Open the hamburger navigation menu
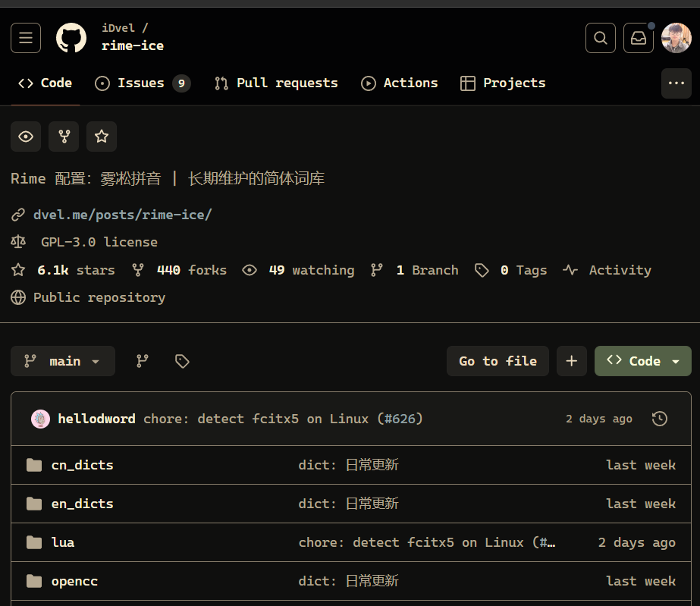 pos(26,38)
